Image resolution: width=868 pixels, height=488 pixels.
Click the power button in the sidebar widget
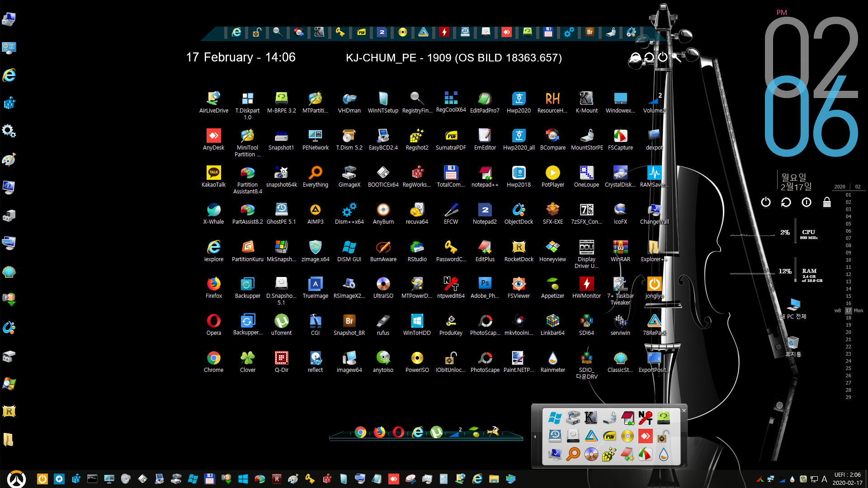765,202
